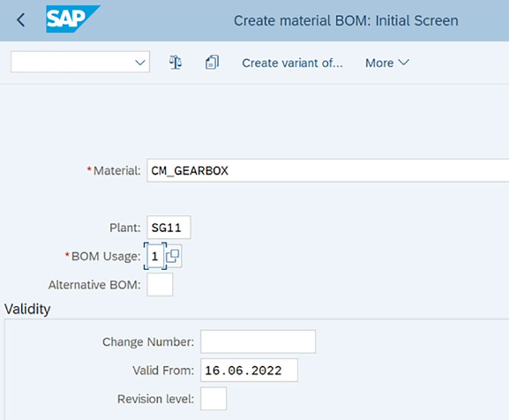Click the Valid From label
Viewport: 509px width, 420px height.
(x=163, y=371)
